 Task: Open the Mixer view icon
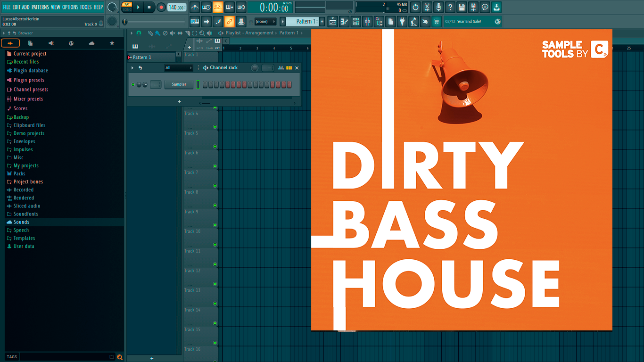367,21
